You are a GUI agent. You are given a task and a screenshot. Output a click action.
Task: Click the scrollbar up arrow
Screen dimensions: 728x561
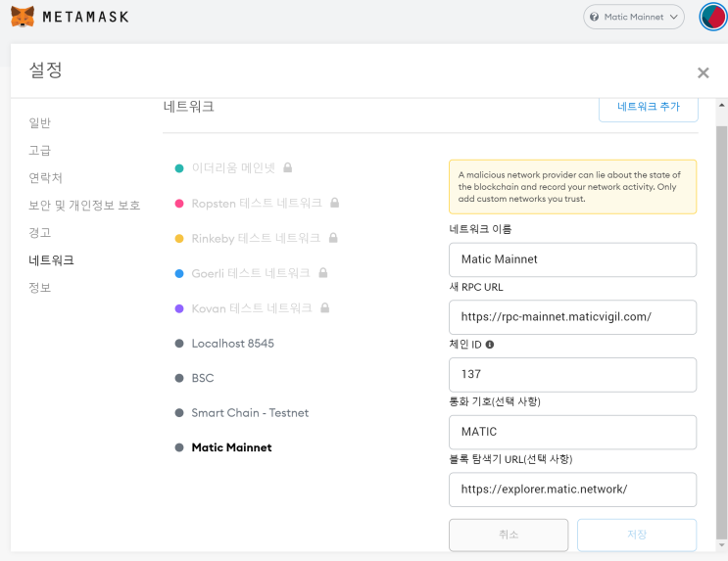click(x=721, y=106)
